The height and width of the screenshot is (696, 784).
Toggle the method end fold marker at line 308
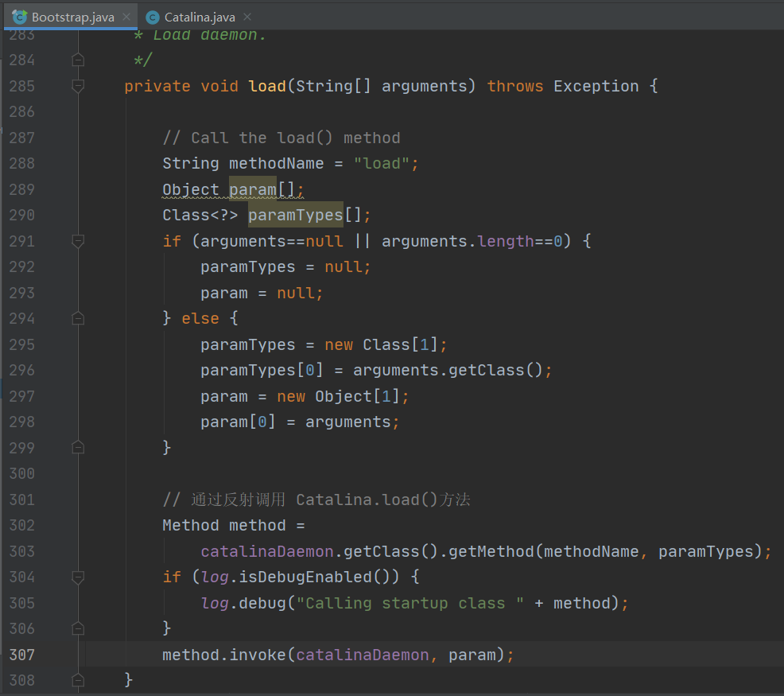(78, 680)
